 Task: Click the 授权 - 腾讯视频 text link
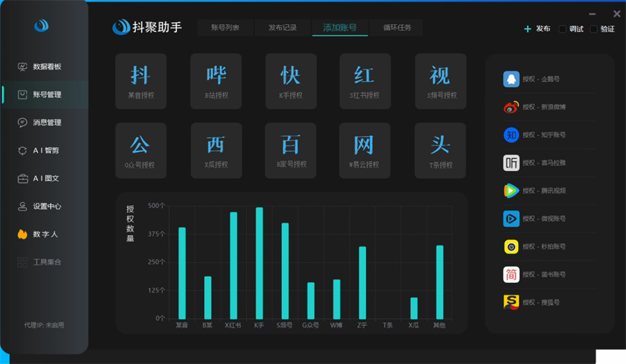coord(544,191)
